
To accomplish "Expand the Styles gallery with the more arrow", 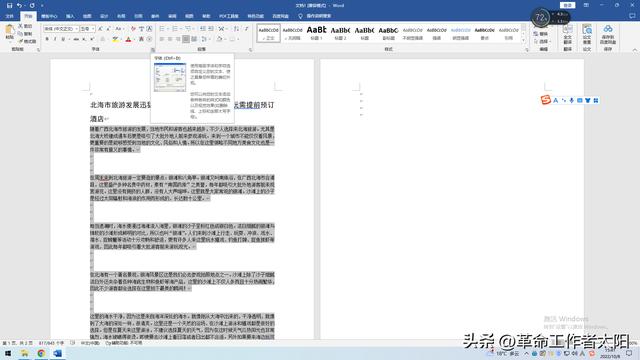I will pyautogui.click(x=524, y=40).
